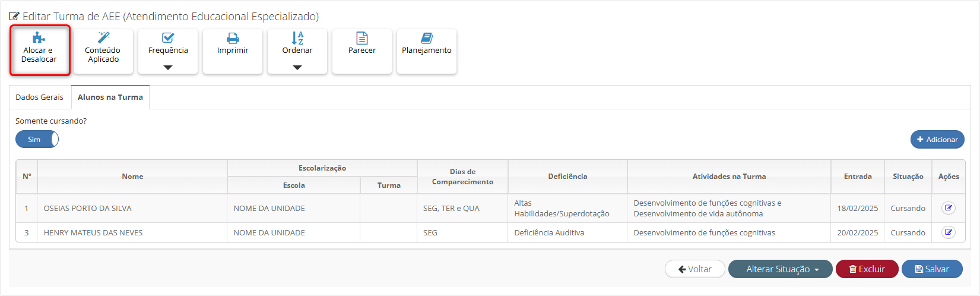Viewport: 980px width, 296px height.
Task: Click the Nome column header
Action: tap(132, 177)
